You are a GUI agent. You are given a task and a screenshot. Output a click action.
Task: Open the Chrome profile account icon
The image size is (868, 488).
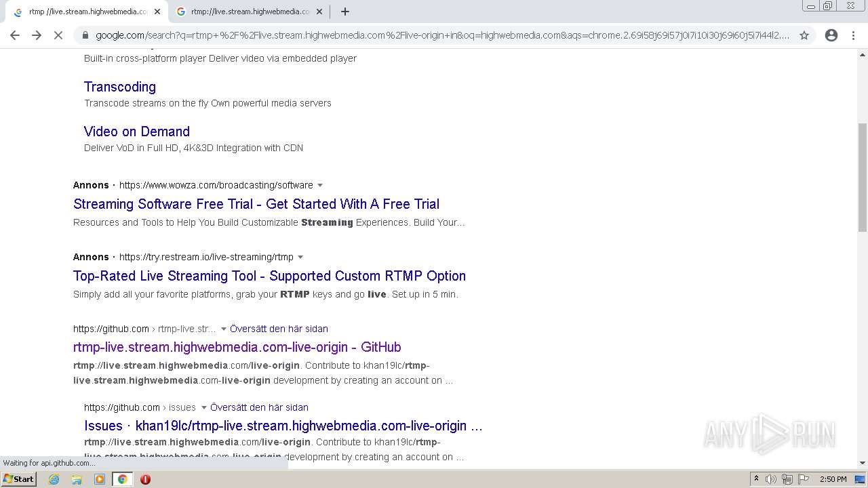point(831,35)
